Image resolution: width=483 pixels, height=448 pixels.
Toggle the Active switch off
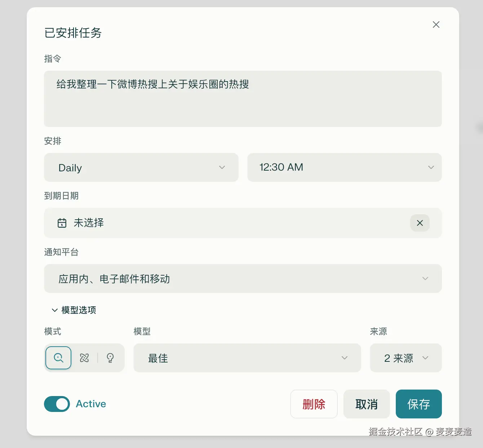pos(57,404)
